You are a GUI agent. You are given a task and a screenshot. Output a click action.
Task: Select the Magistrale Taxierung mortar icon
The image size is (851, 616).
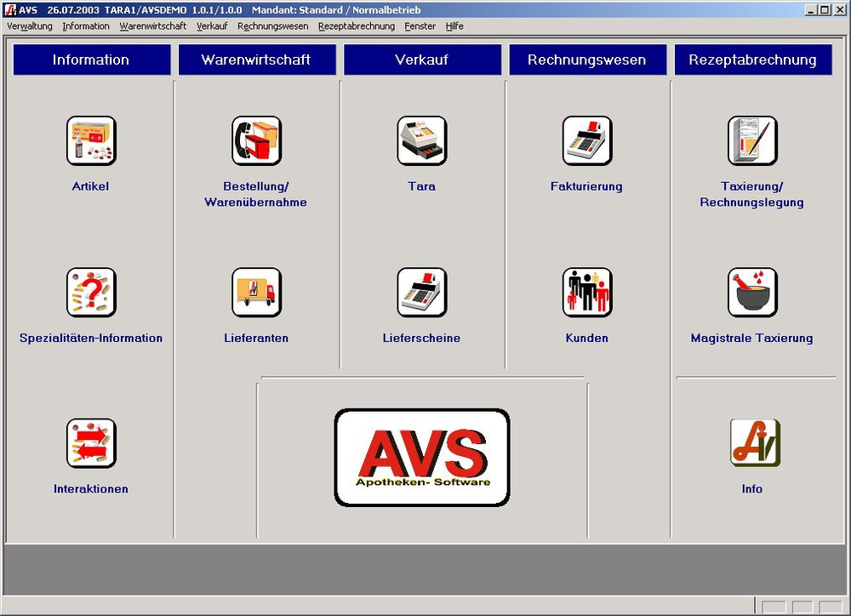coord(752,292)
